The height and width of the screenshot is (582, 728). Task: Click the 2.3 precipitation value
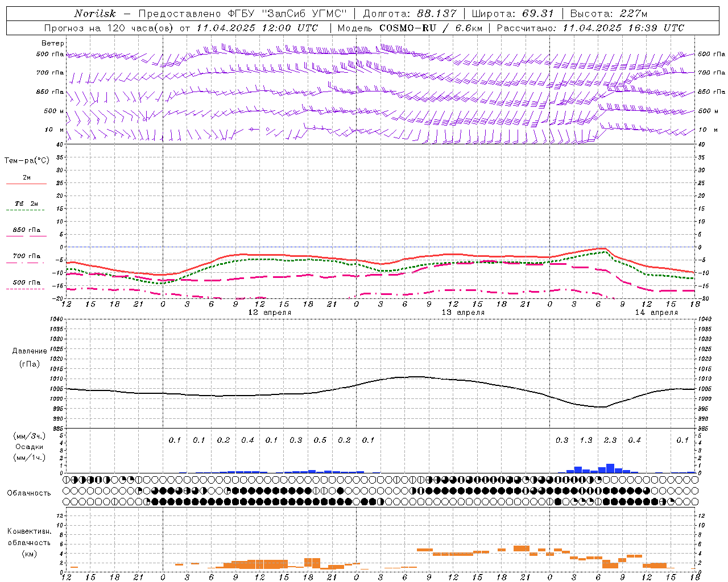pyautogui.click(x=610, y=440)
